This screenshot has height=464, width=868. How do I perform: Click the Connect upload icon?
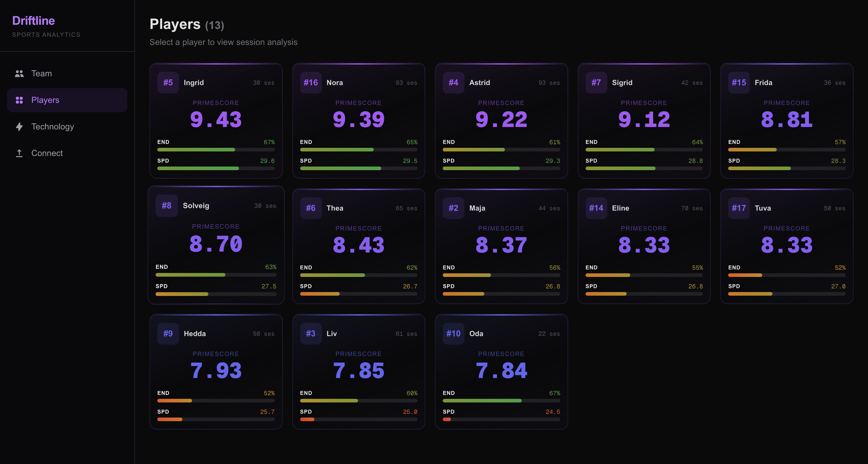[x=19, y=153]
